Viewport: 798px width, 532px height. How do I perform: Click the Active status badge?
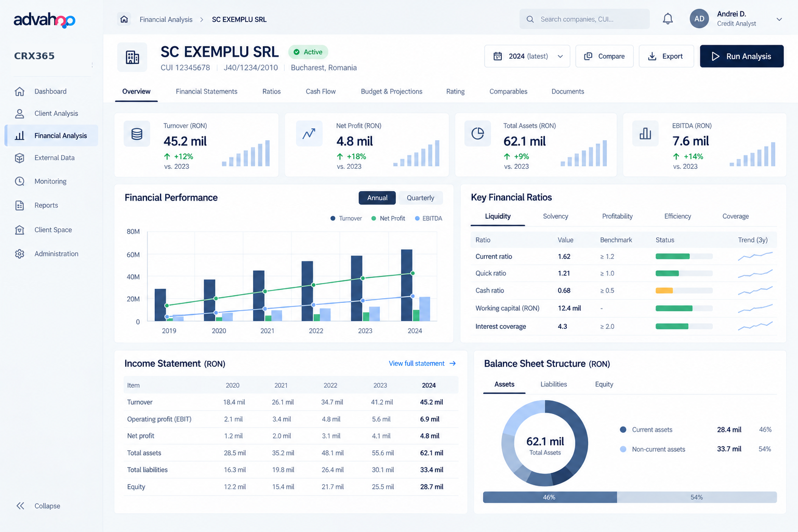coord(308,52)
